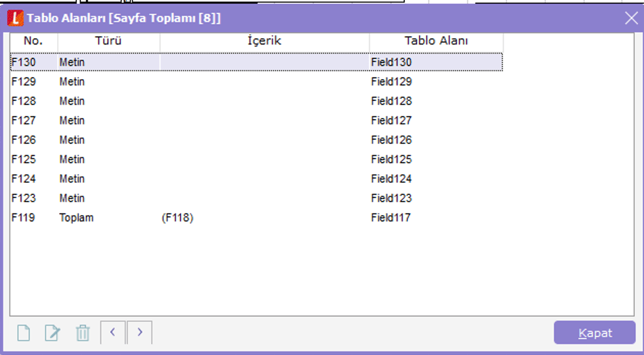Select row F130

click(257, 62)
